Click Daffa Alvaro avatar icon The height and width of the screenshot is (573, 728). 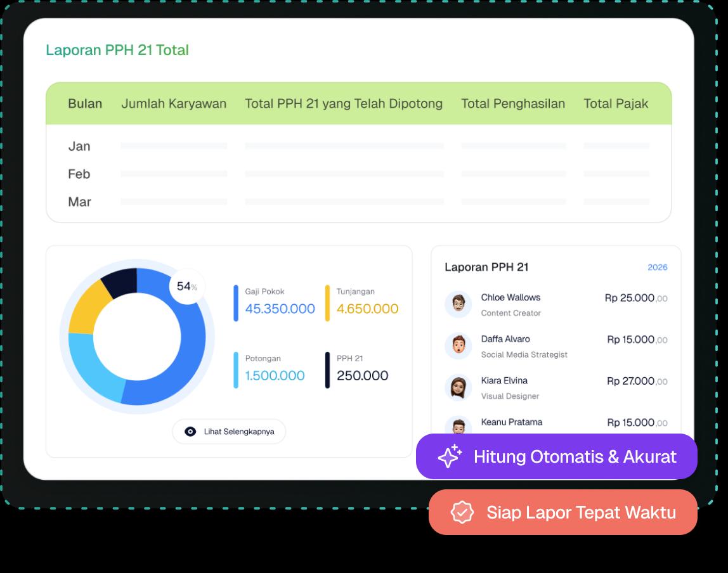(x=458, y=346)
